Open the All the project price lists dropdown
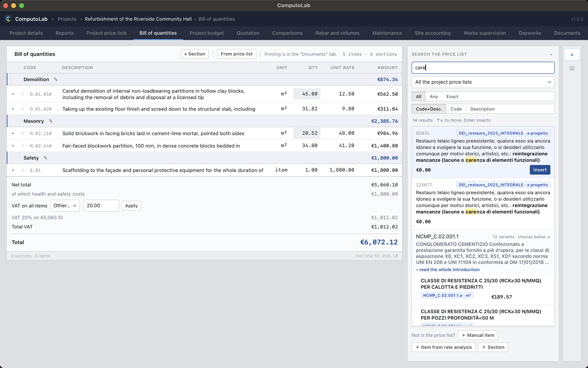The image size is (588, 368). coord(483,82)
